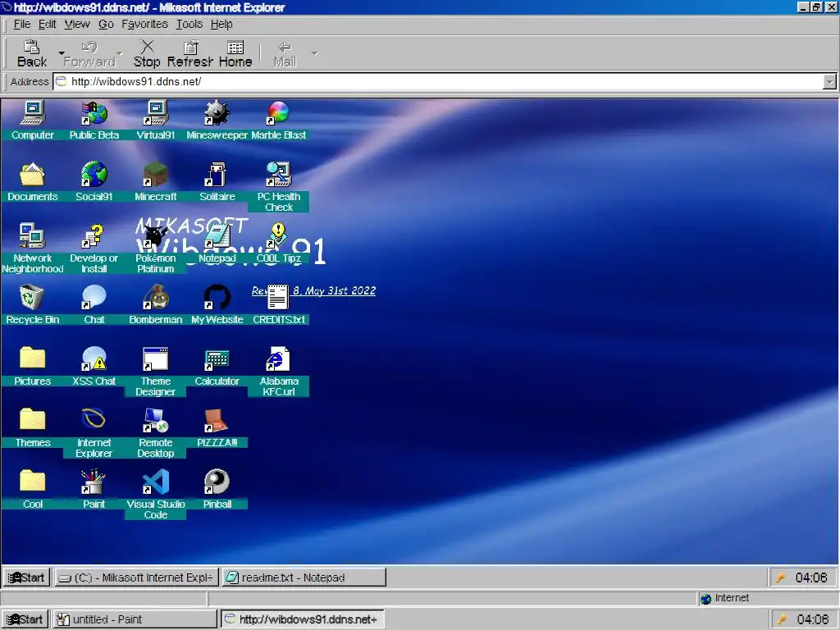Expand the Forward history dropdown arrow

120,53
